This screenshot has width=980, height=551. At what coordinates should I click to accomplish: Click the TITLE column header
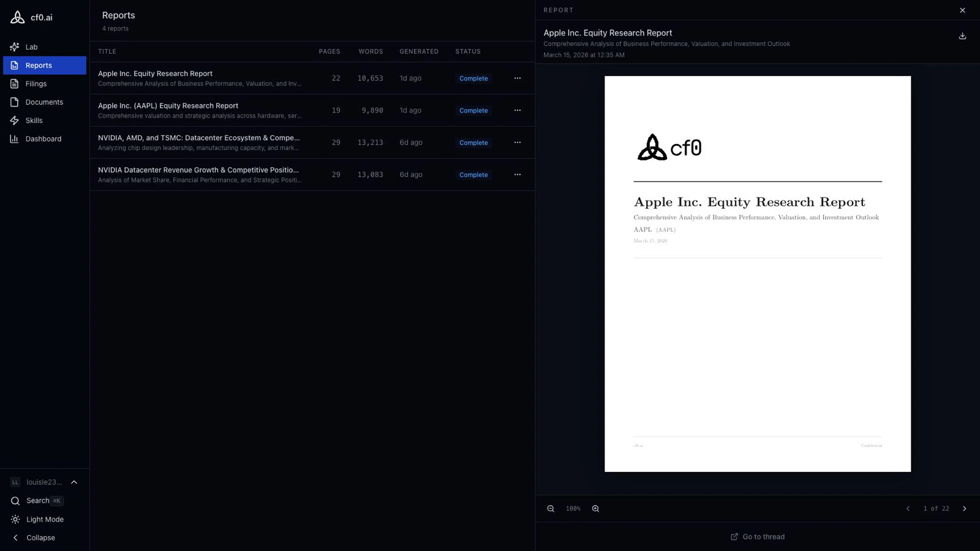click(107, 51)
